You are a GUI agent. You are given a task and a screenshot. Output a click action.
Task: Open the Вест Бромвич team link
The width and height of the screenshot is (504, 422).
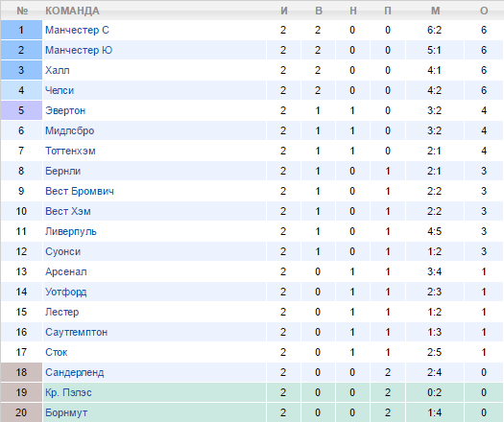(x=80, y=191)
